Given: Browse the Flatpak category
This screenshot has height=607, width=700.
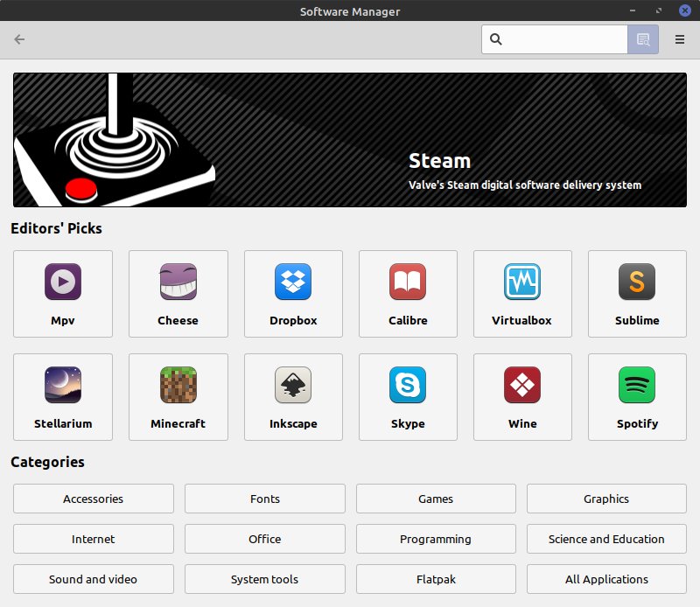Looking at the screenshot, I should point(436,579).
